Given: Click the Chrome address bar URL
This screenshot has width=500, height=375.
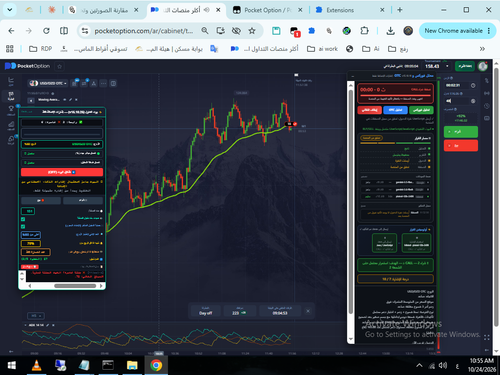Looking at the screenshot, I should 144,31.
